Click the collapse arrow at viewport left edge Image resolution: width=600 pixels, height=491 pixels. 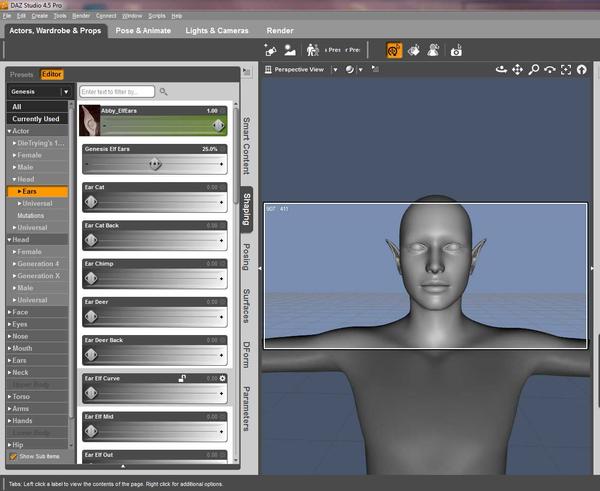pos(260,268)
